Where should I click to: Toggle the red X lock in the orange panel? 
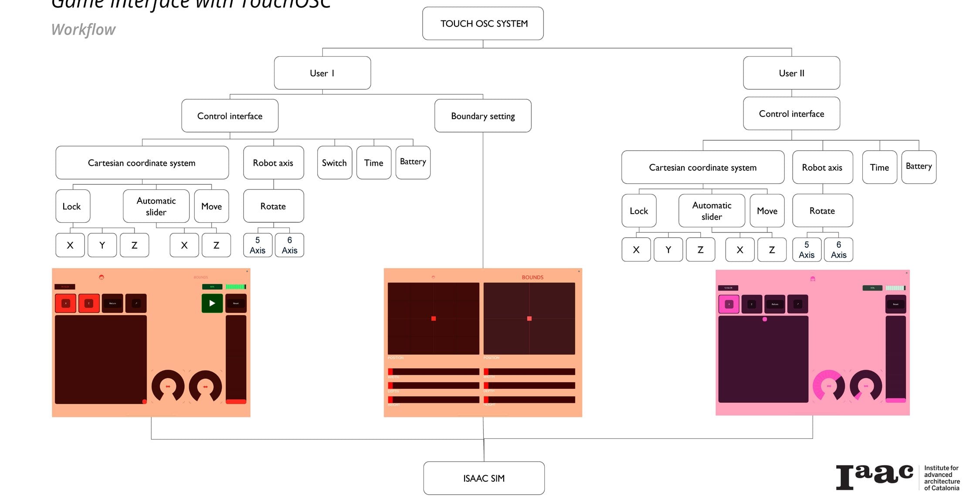tap(66, 303)
